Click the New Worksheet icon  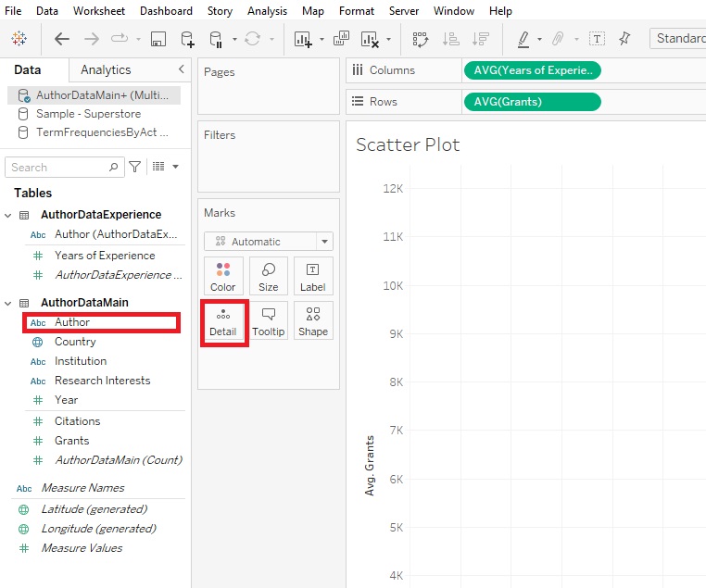pos(303,39)
